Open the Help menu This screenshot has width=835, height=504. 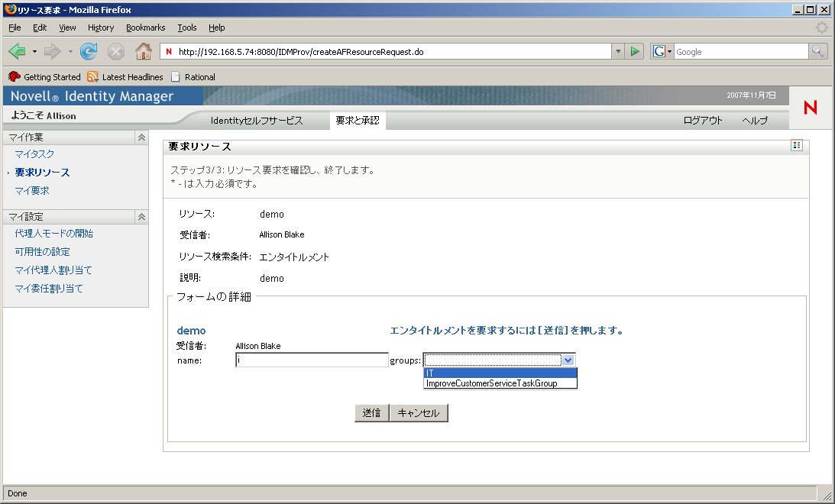pos(217,27)
